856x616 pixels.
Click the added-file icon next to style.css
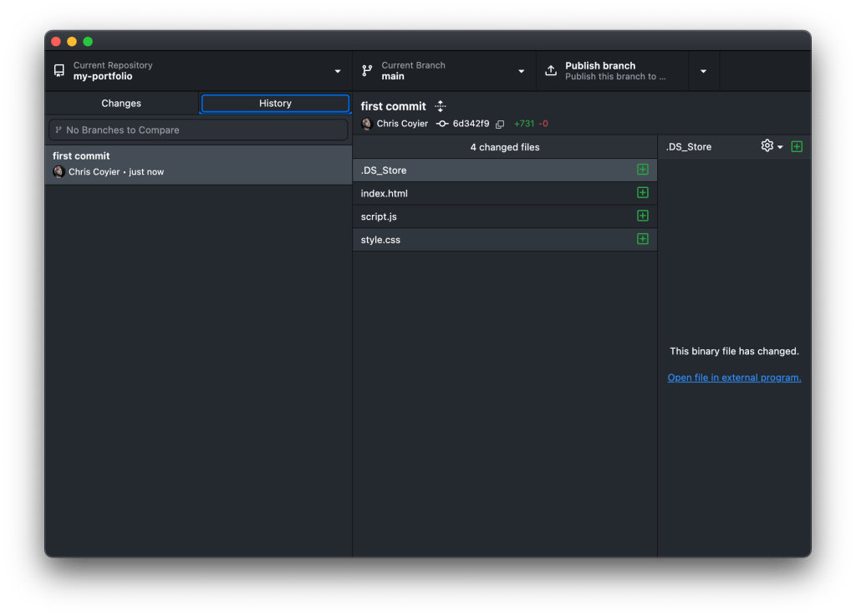(x=642, y=239)
